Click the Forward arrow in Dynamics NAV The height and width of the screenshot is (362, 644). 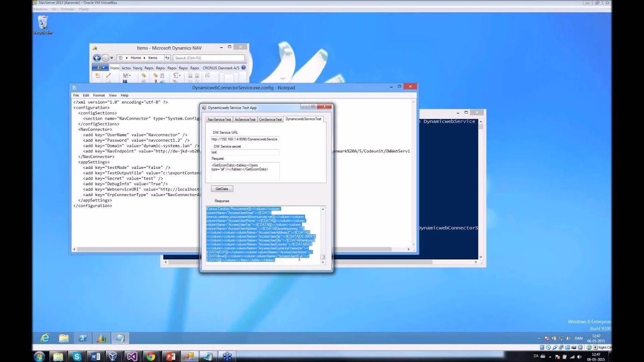tap(105, 58)
